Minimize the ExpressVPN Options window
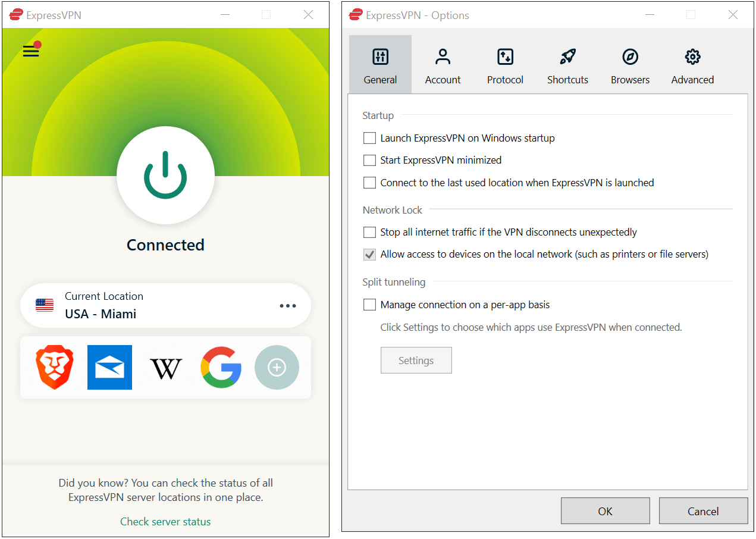 coord(649,15)
